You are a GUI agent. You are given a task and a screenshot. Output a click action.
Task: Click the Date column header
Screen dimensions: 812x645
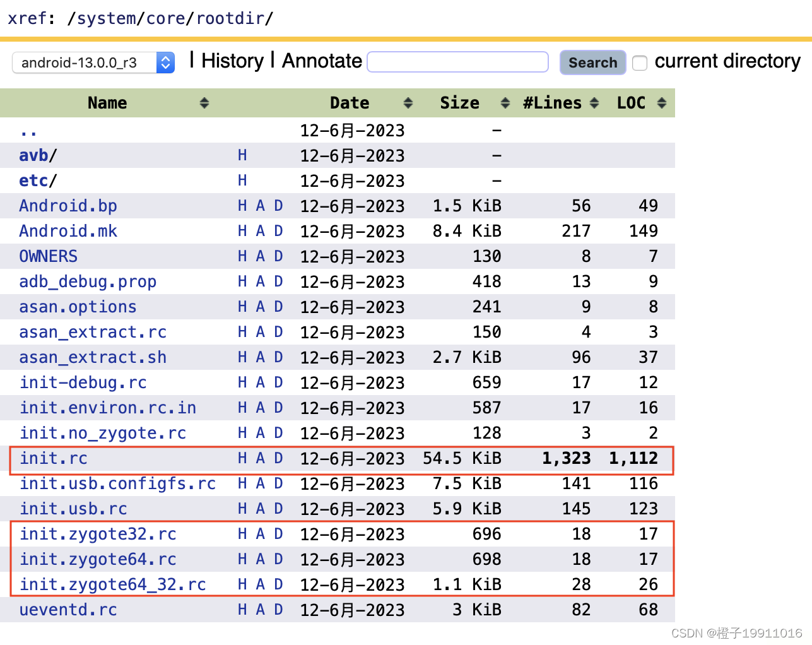pos(350,103)
